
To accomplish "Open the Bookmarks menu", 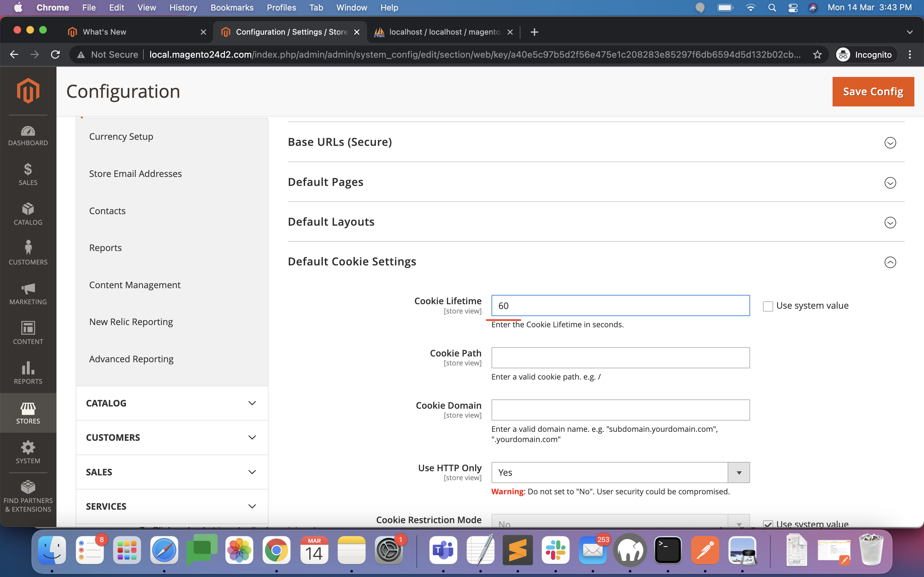I will [232, 8].
